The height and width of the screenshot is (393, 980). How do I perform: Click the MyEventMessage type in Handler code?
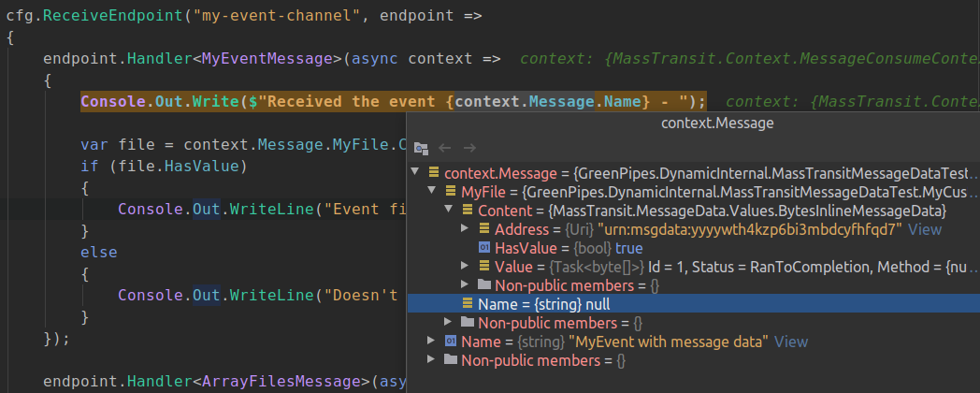pyautogui.click(x=267, y=59)
